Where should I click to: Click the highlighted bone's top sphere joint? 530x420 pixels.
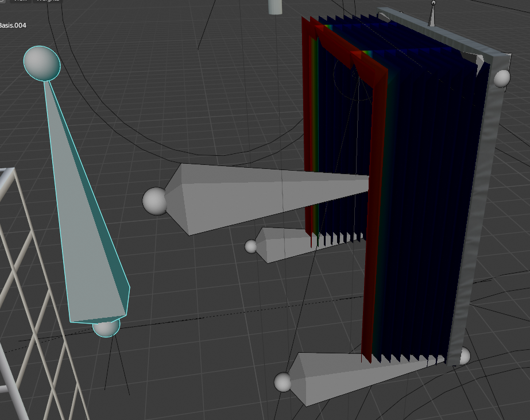pyautogui.click(x=42, y=63)
